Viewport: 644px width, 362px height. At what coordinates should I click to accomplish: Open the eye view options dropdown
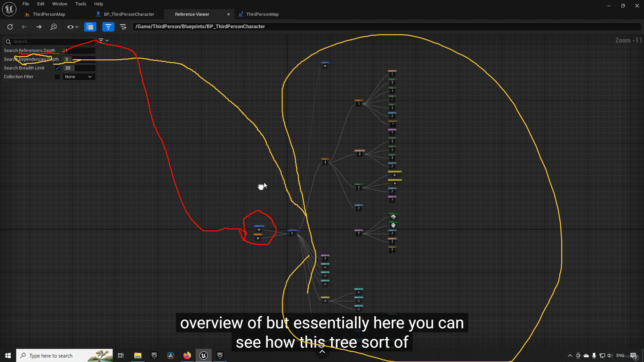point(73,27)
